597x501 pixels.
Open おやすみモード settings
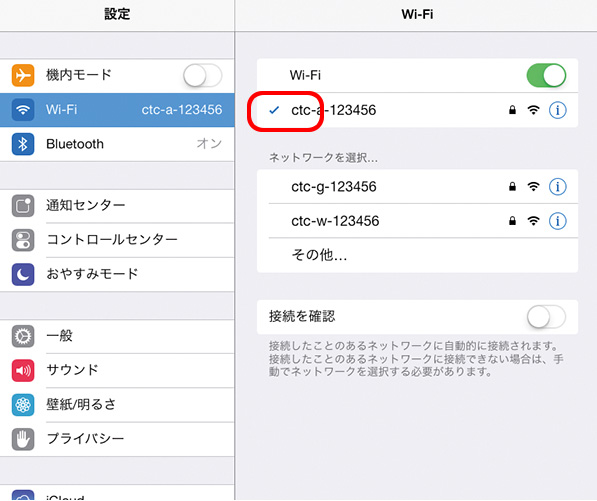(117, 274)
